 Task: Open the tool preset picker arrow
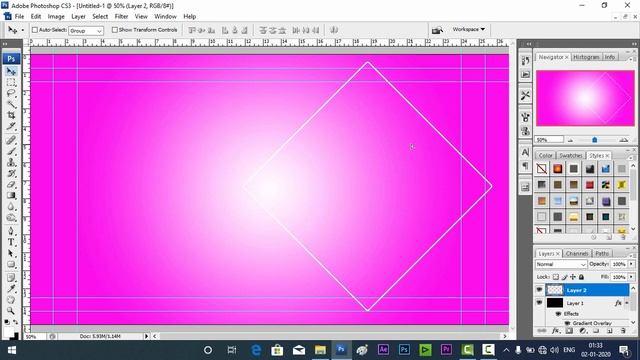[x=22, y=30]
